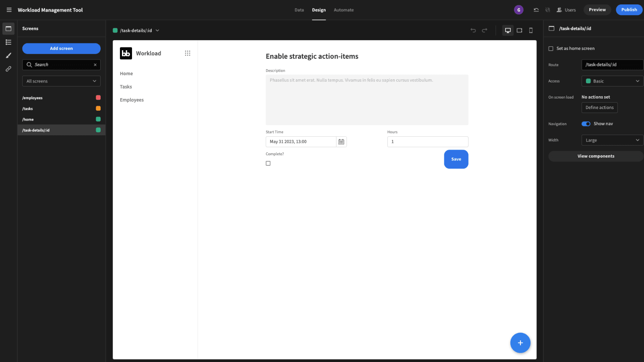This screenshot has width=644, height=362.
Task: Click the Description text area
Action: [x=367, y=100]
